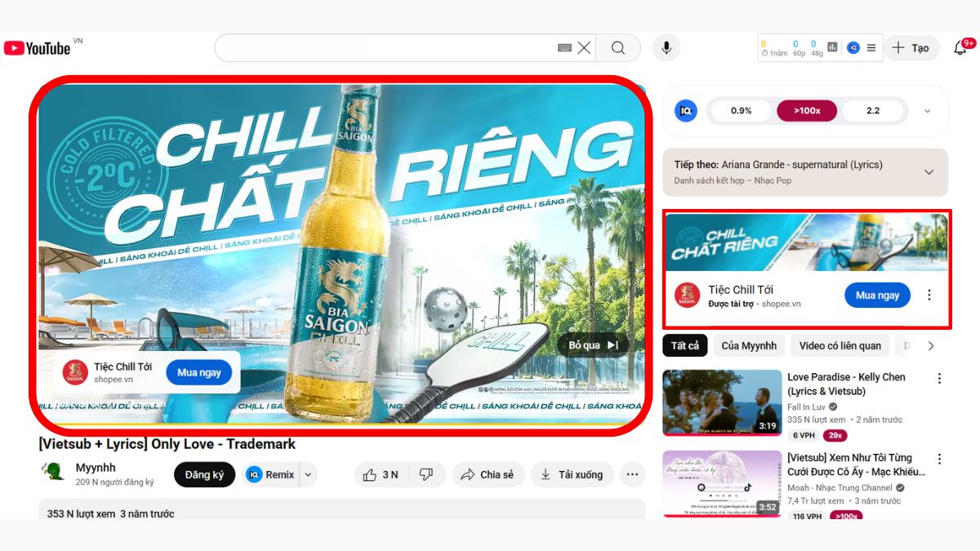Subscribe to Myynhh with the Đăng ký button
Viewport: 980px width, 551px height.
[x=204, y=474]
